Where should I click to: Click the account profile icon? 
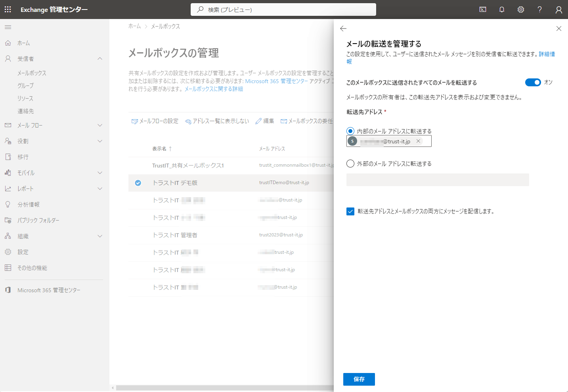pyautogui.click(x=558, y=10)
